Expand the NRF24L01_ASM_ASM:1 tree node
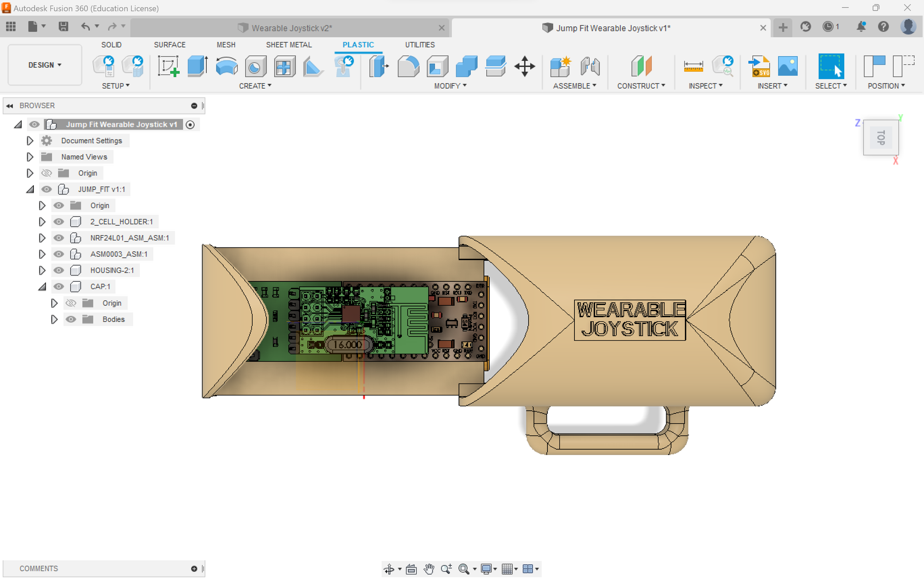Screen dimensions: 924x579 tap(42, 238)
